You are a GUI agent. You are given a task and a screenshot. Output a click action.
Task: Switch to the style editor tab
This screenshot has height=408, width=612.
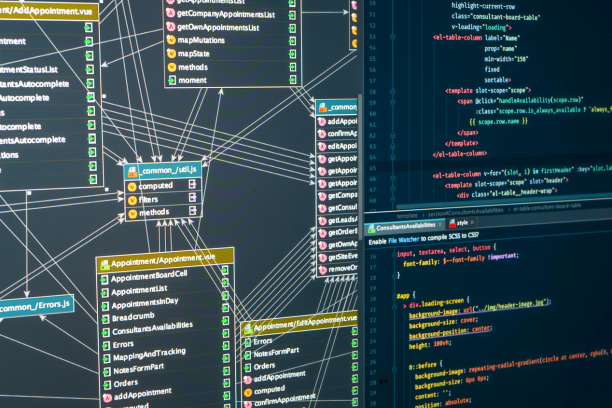462,224
